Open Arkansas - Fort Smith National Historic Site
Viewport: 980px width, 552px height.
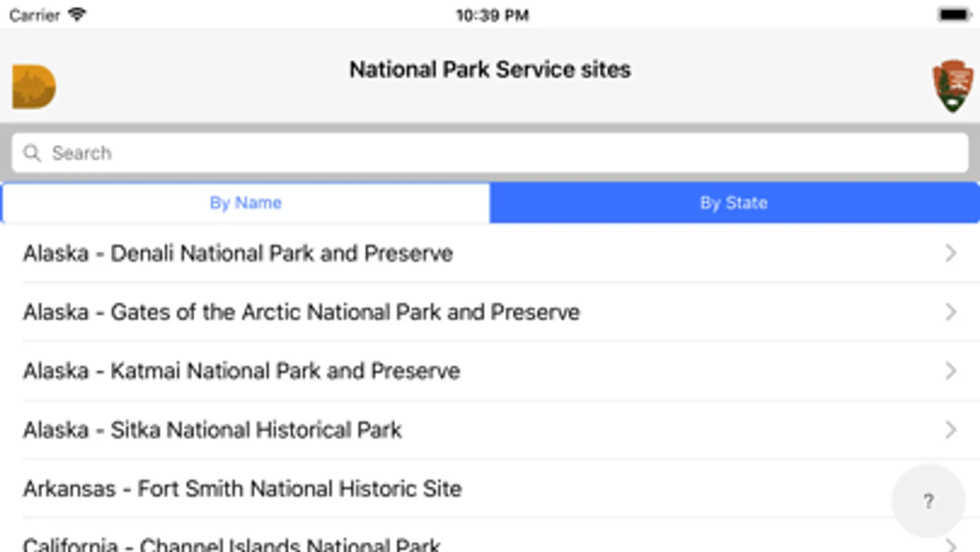(490, 489)
